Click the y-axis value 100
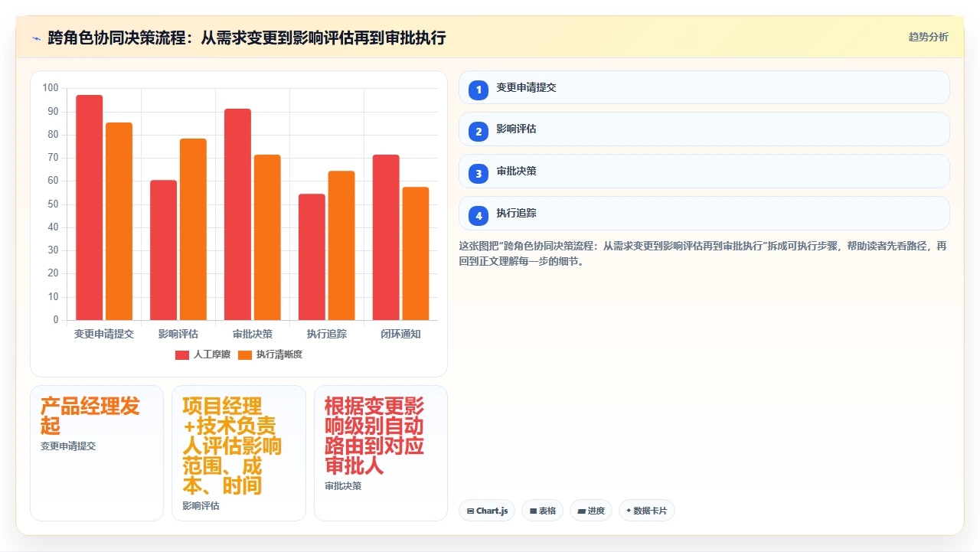 pos(51,88)
